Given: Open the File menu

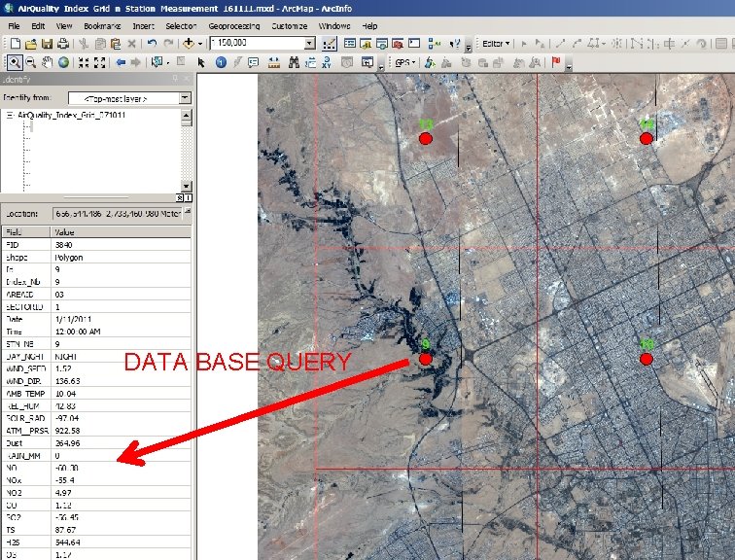Looking at the screenshot, I should 14,26.
